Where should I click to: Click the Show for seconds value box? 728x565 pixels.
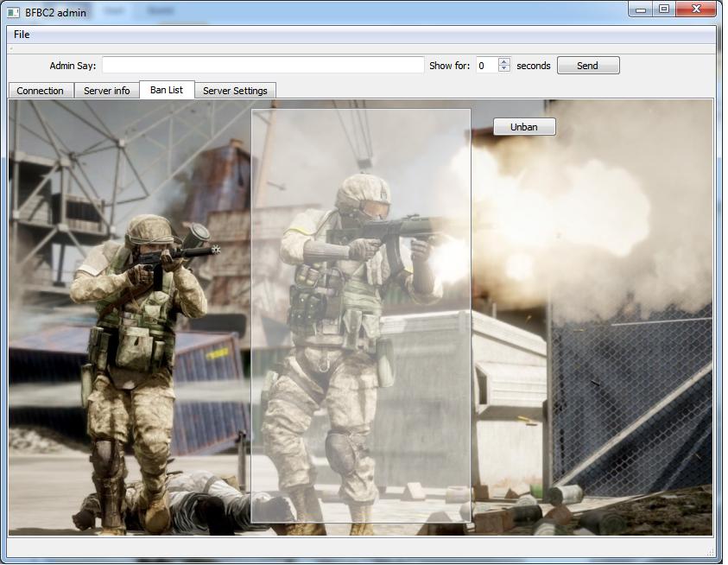tap(487, 66)
